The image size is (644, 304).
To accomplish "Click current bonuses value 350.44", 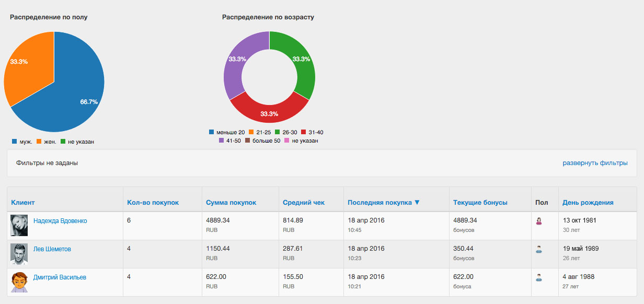I will click(463, 249).
